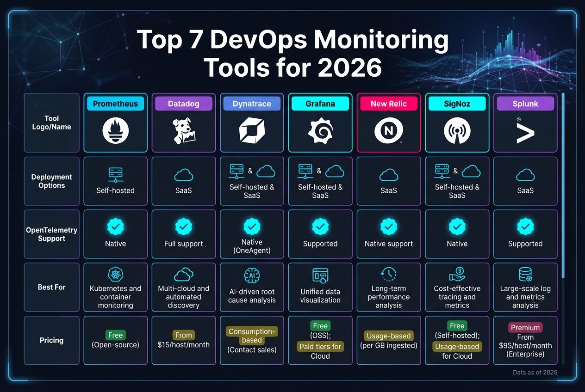585x392 pixels.
Task: Click the New Relic circular N logo
Action: click(x=388, y=131)
